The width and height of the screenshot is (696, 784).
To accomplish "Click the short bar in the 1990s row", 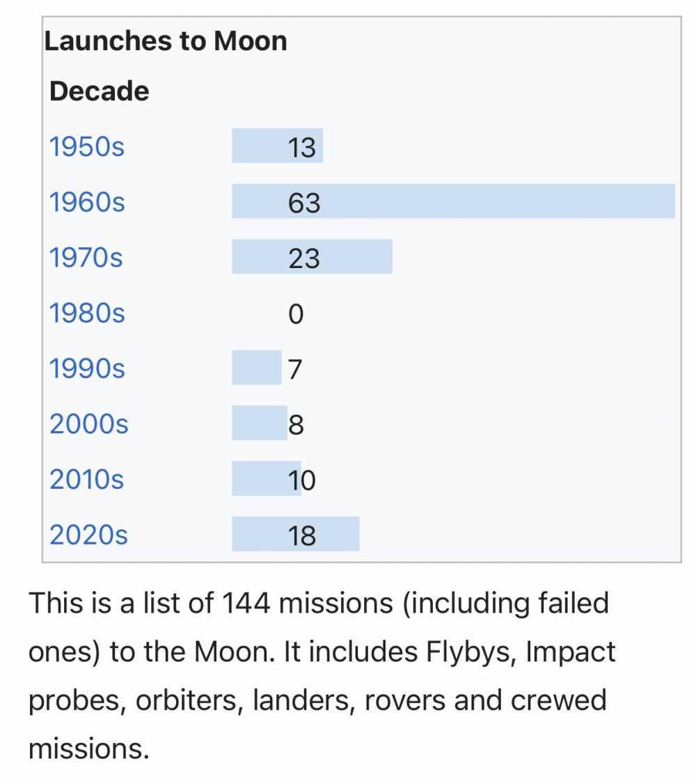I will point(256,368).
